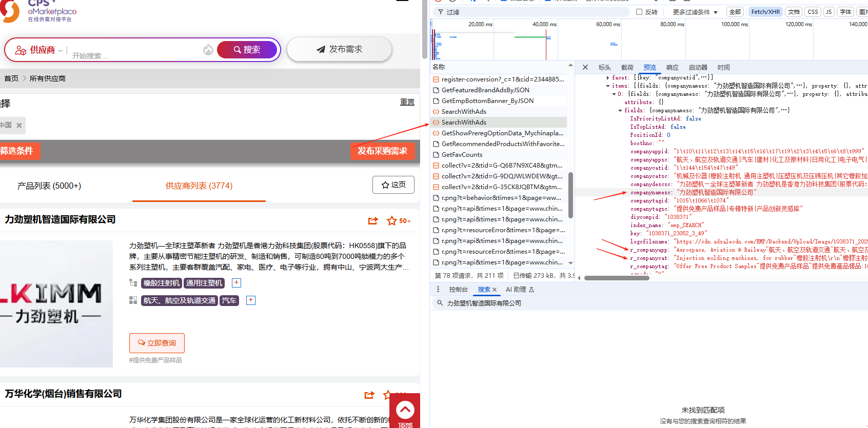The width and height of the screenshot is (868, 428).
Task: Switch to 供应商列表 (3774) tab
Action: tap(199, 186)
